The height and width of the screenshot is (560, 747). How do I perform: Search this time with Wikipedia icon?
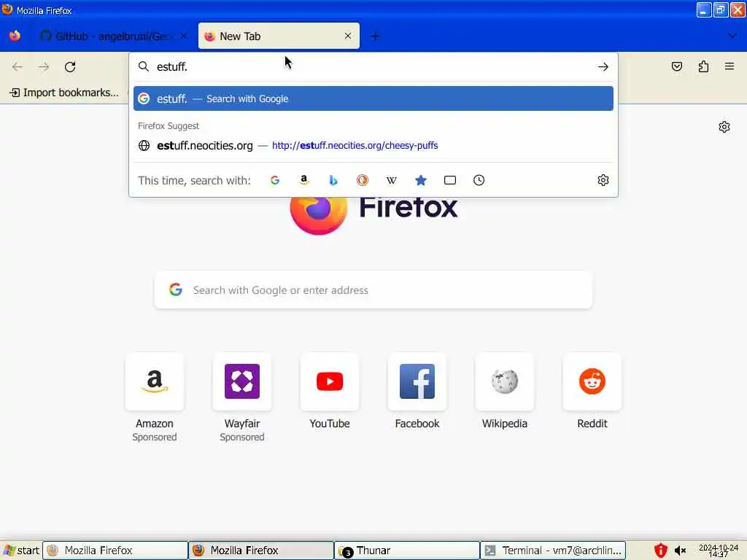point(392,180)
